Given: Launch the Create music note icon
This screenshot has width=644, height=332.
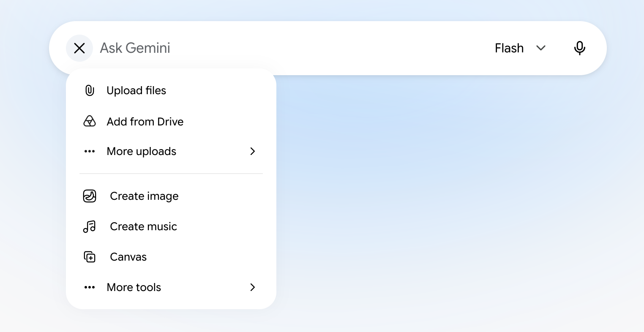Looking at the screenshot, I should pos(90,226).
